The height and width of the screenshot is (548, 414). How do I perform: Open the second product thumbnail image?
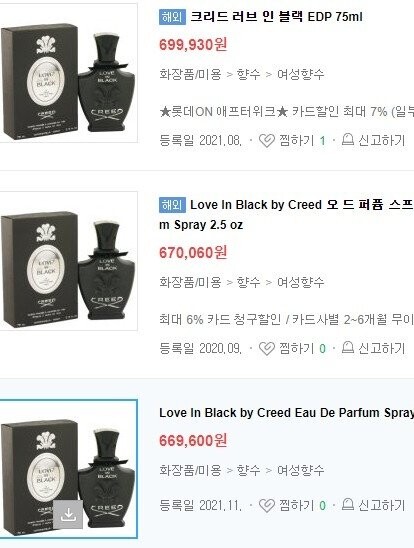coord(69,261)
